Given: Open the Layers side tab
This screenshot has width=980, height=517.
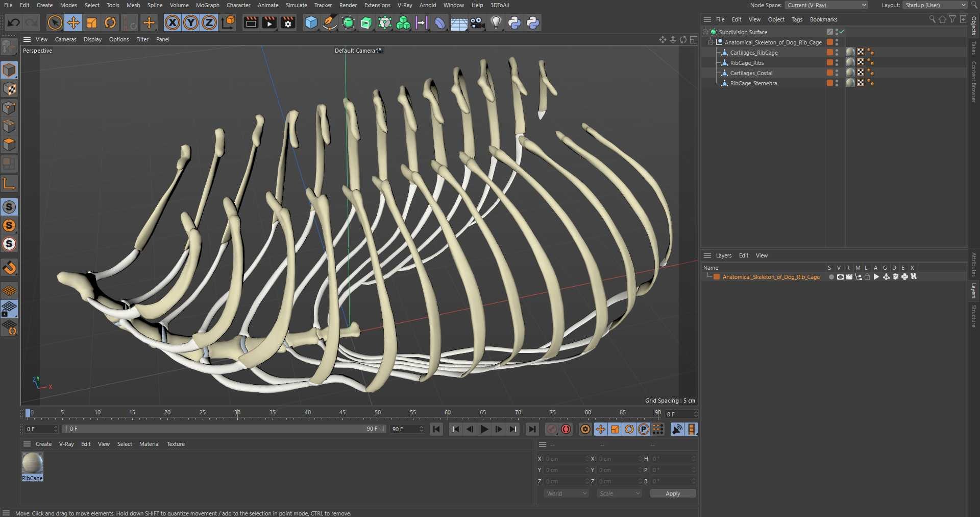Looking at the screenshot, I should pos(973,291).
